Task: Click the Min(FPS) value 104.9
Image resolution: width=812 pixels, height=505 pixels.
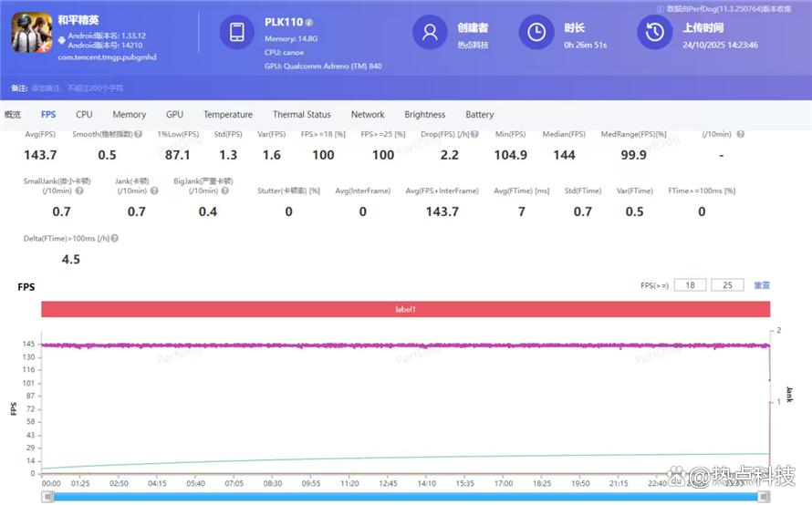Action: tap(511, 155)
